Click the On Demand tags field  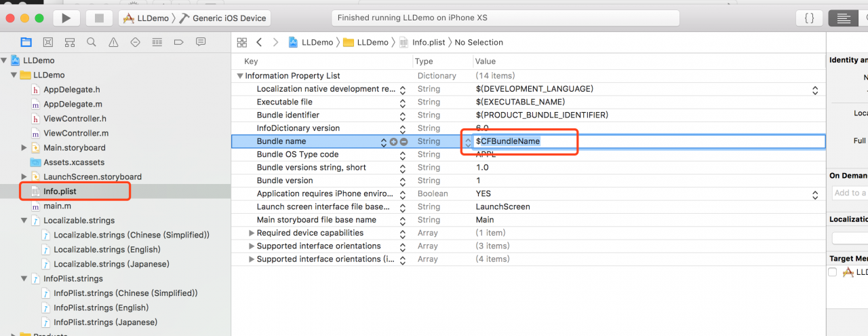click(x=850, y=193)
